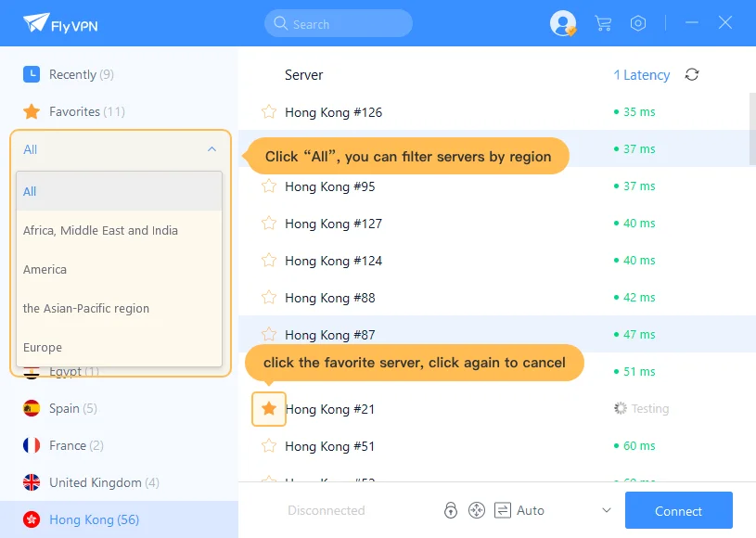
Task: Unfavorite Hong Kong #21 by clicking its star
Action: 268,408
